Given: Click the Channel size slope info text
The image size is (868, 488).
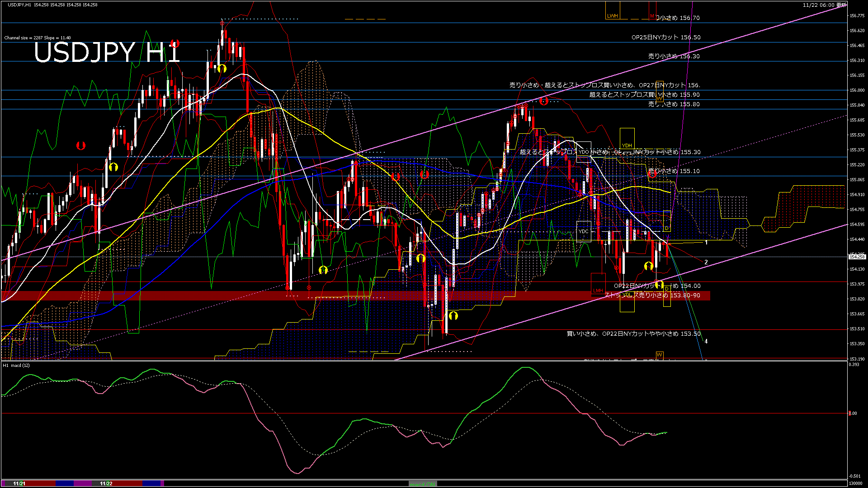Looking at the screenshot, I should click(38, 38).
